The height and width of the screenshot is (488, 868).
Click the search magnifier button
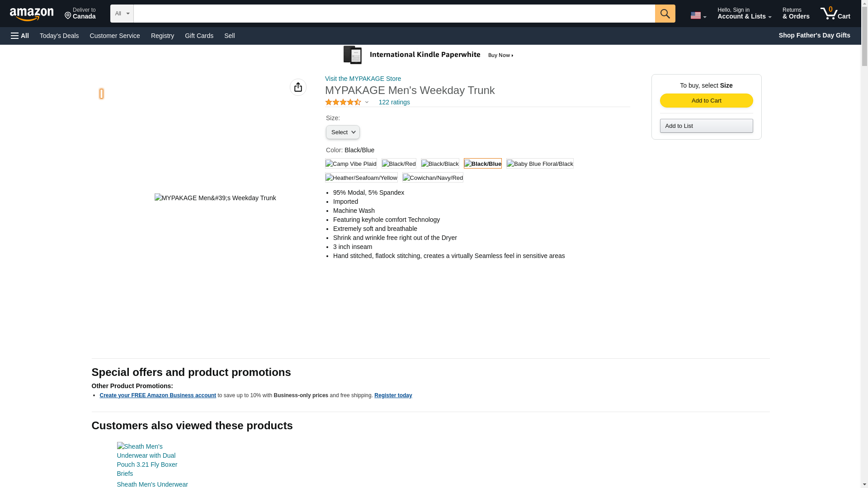point(665,14)
